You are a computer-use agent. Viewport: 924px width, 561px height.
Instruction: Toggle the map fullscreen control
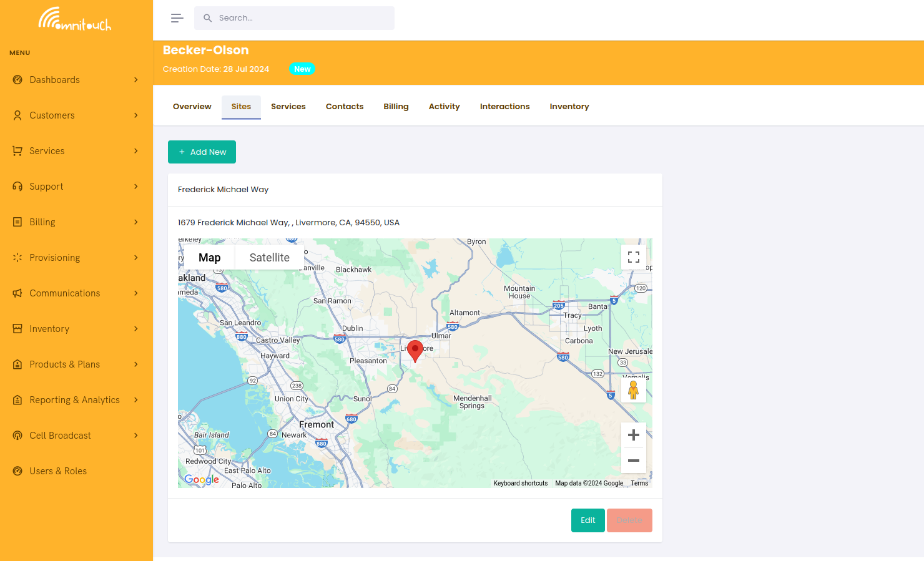coord(634,257)
